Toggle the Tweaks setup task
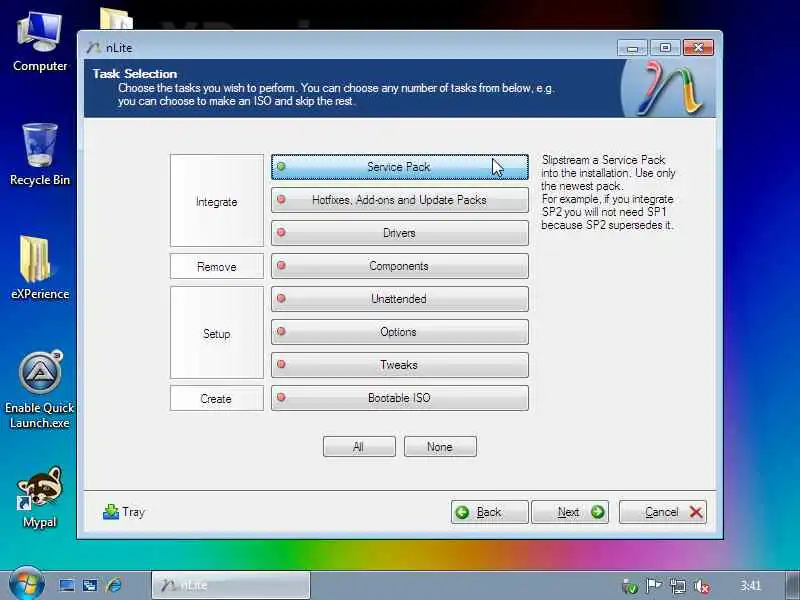The width and height of the screenshot is (800, 600). (399, 365)
